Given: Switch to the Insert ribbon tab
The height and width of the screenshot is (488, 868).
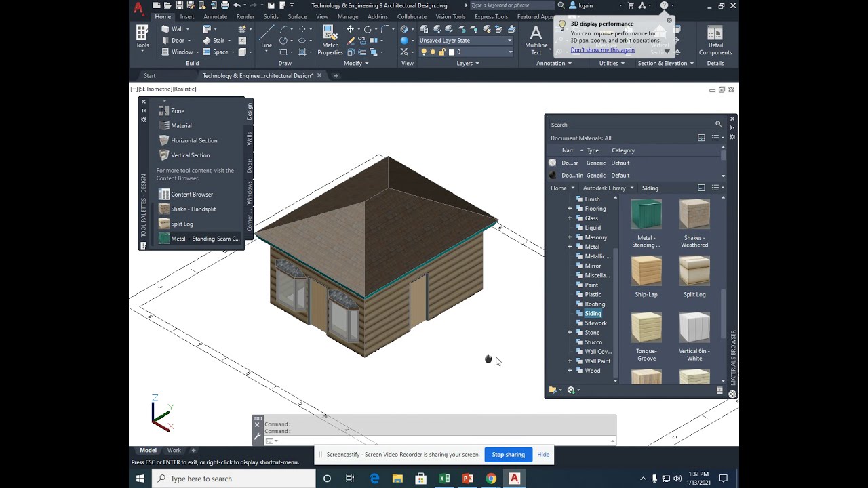Looking at the screenshot, I should [x=187, y=17].
